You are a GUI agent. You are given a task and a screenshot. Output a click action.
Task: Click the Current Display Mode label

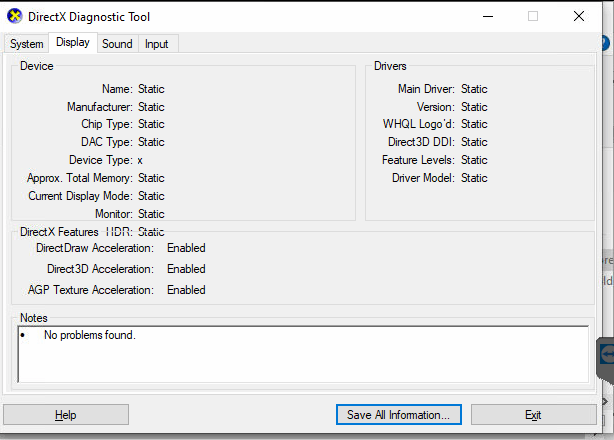[81, 196]
